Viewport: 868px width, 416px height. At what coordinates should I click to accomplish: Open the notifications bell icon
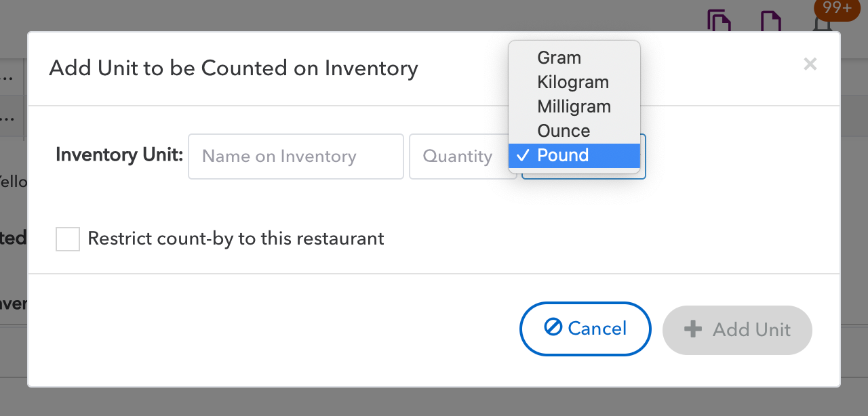[x=822, y=24]
